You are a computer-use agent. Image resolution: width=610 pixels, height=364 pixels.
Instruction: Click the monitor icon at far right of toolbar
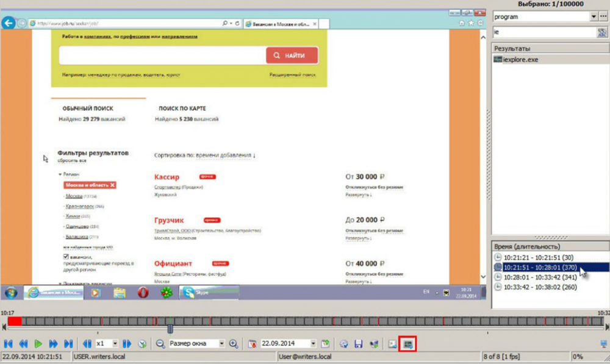point(603,344)
